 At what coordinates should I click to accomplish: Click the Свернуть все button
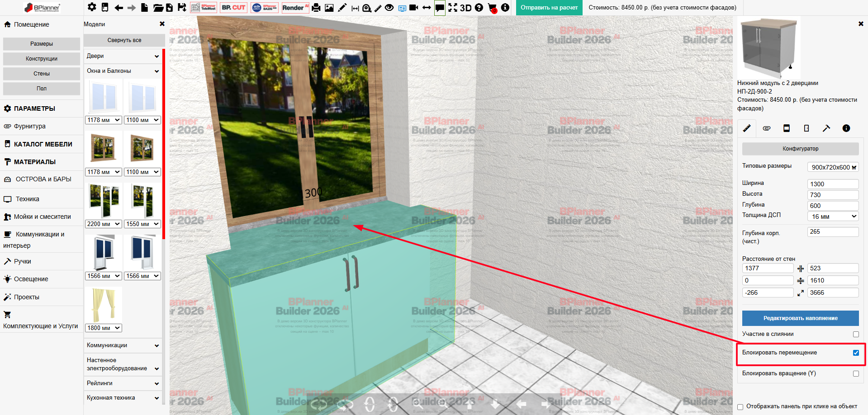pos(124,40)
